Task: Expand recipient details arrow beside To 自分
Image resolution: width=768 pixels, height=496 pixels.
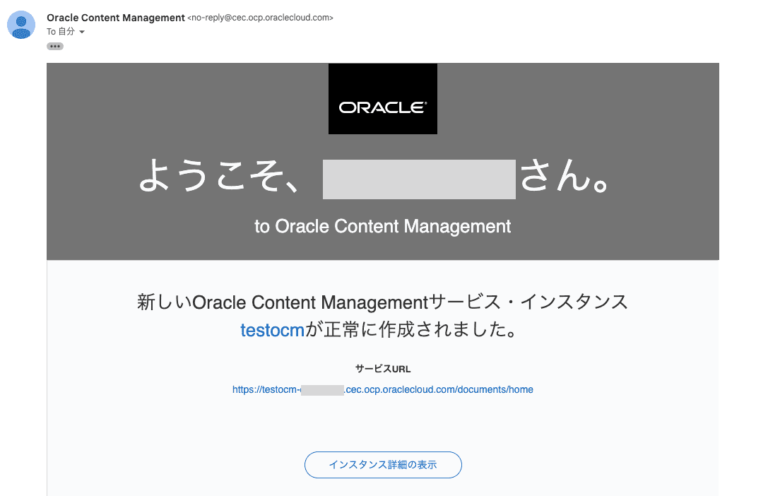Action: pyautogui.click(x=82, y=32)
